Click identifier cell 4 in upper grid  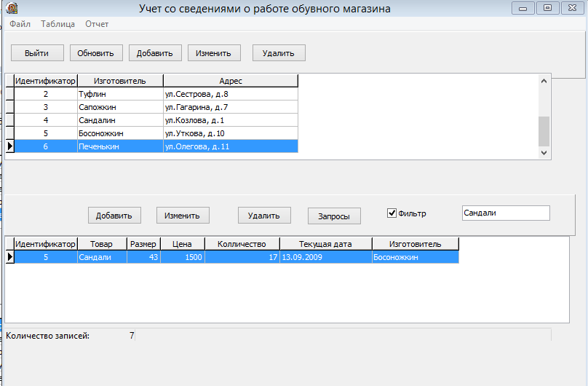click(x=45, y=120)
